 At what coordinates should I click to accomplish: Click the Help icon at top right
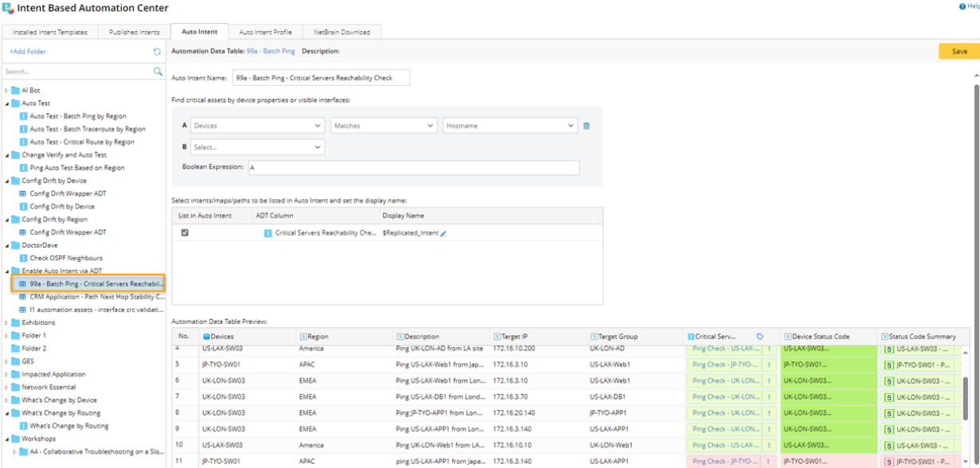pyautogui.click(x=962, y=6)
